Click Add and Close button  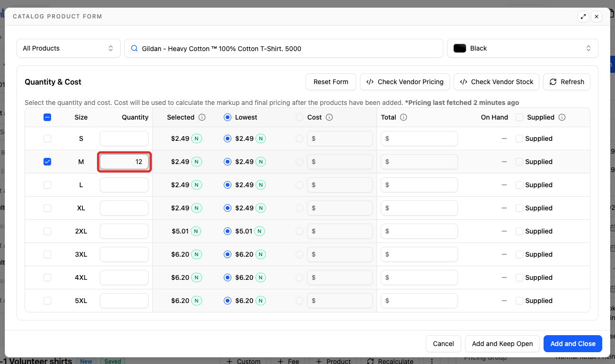pyautogui.click(x=573, y=344)
